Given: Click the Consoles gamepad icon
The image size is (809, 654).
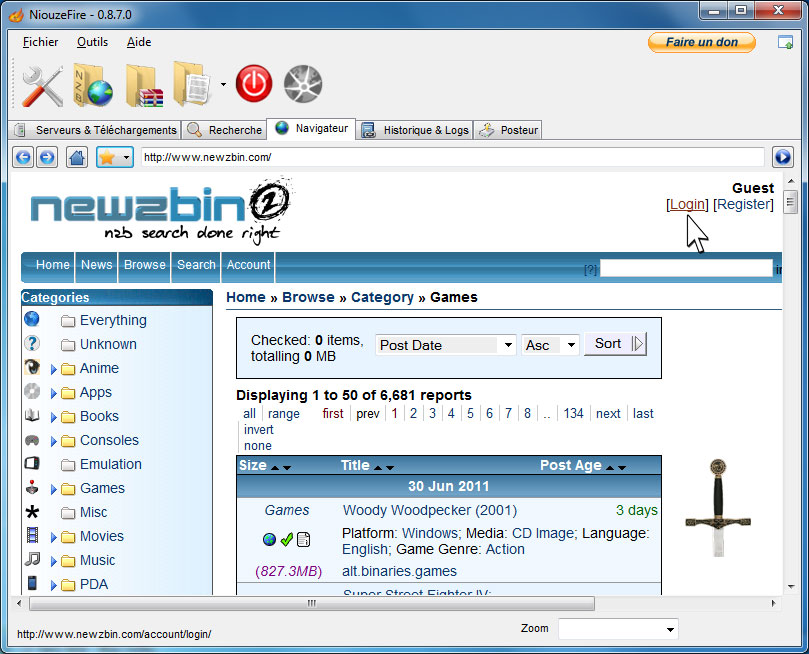Looking at the screenshot, I should pos(32,440).
